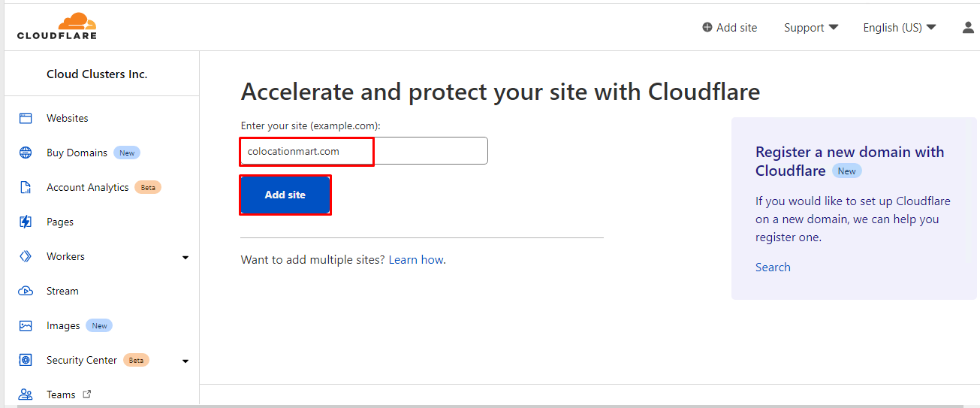Click the Buy Domains globe icon
The height and width of the screenshot is (408, 980).
[26, 153]
